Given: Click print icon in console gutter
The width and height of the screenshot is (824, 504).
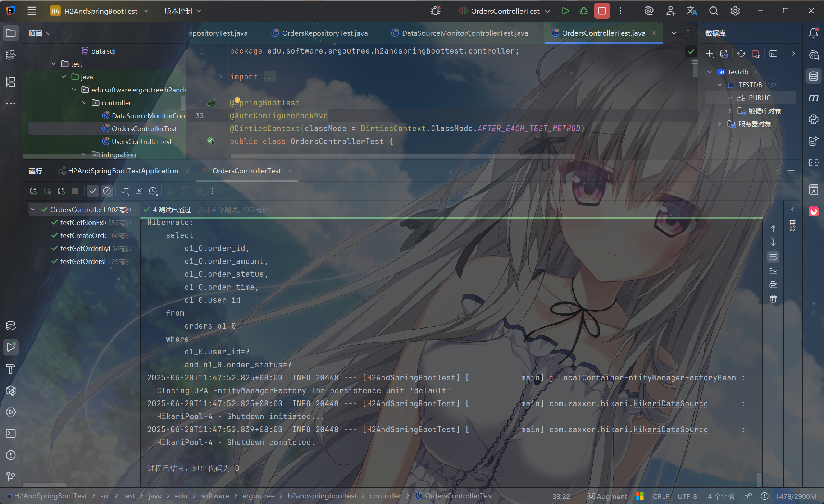Looking at the screenshot, I should pyautogui.click(x=773, y=285).
